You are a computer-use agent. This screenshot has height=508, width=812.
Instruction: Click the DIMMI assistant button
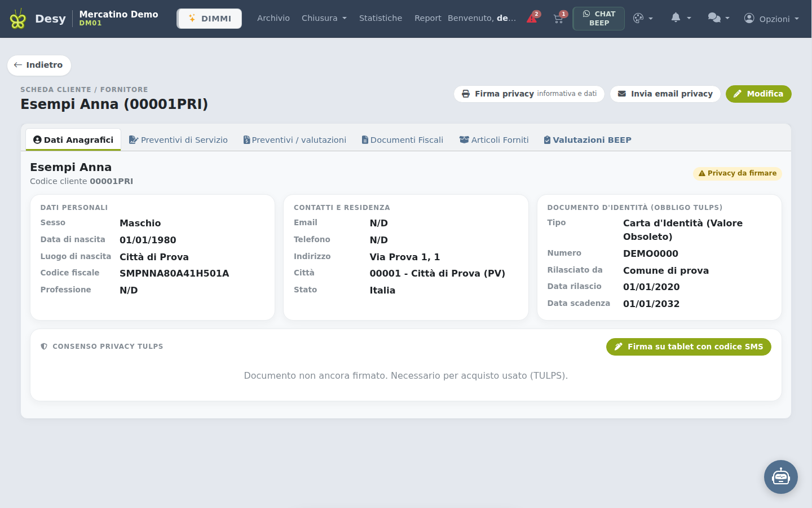click(x=209, y=19)
